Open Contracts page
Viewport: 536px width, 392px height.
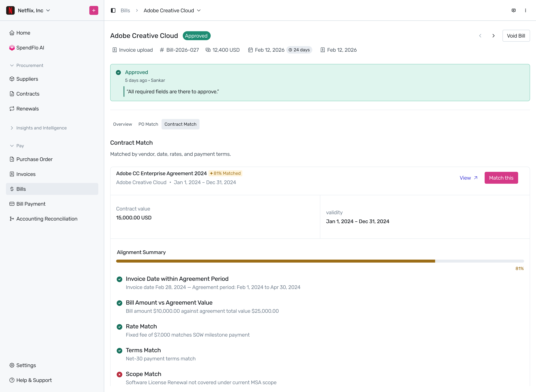[52, 94]
